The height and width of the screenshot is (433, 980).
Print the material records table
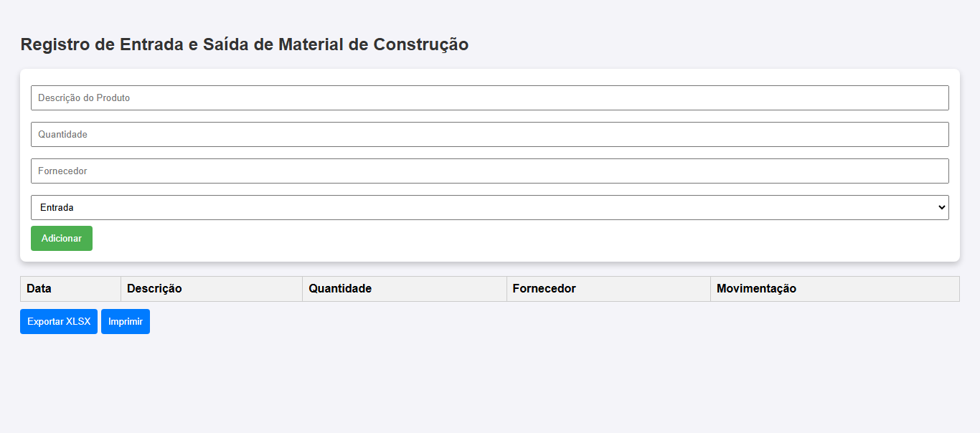(x=126, y=322)
